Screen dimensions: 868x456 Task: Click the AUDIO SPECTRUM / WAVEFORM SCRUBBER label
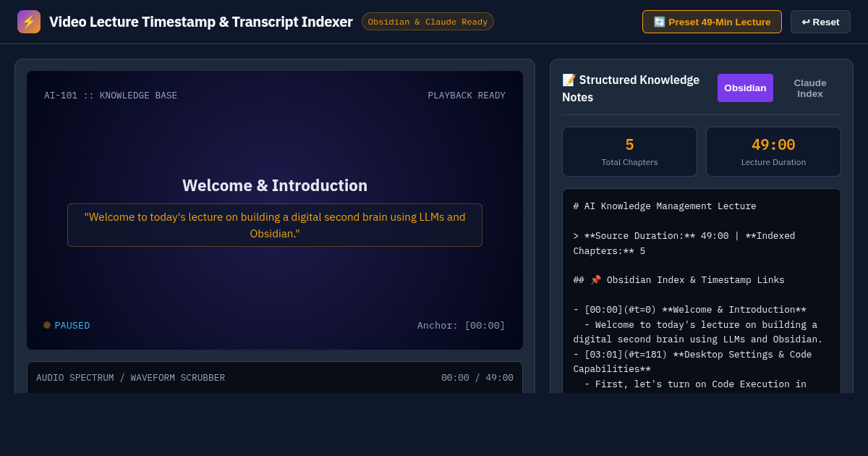pyautogui.click(x=131, y=378)
